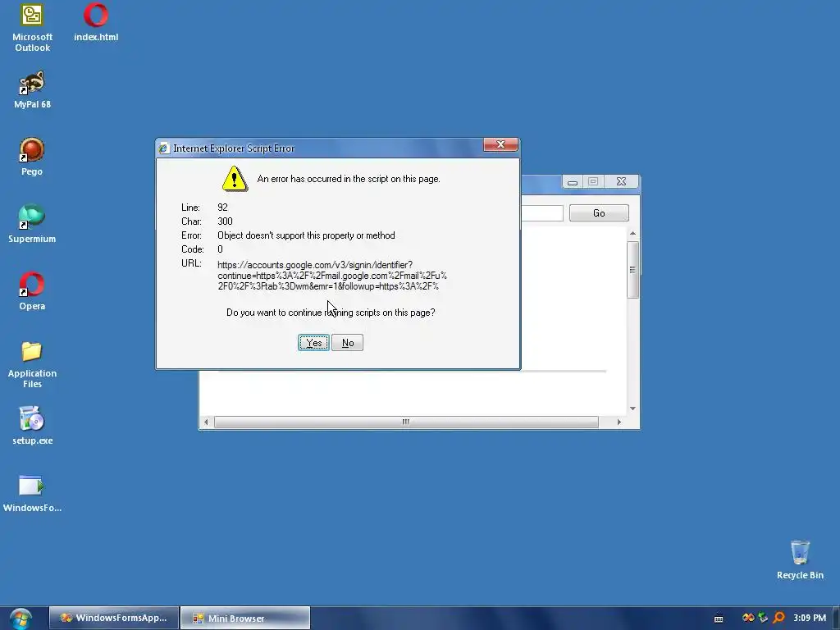Viewport: 840px width, 630px height.
Task: Open the index.html desktop file icon
Action: (x=96, y=22)
